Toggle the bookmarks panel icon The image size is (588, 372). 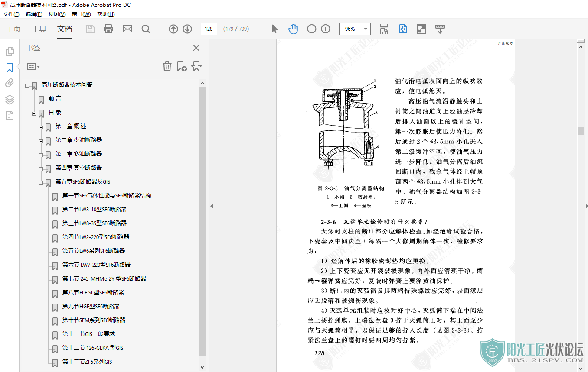pyautogui.click(x=10, y=68)
